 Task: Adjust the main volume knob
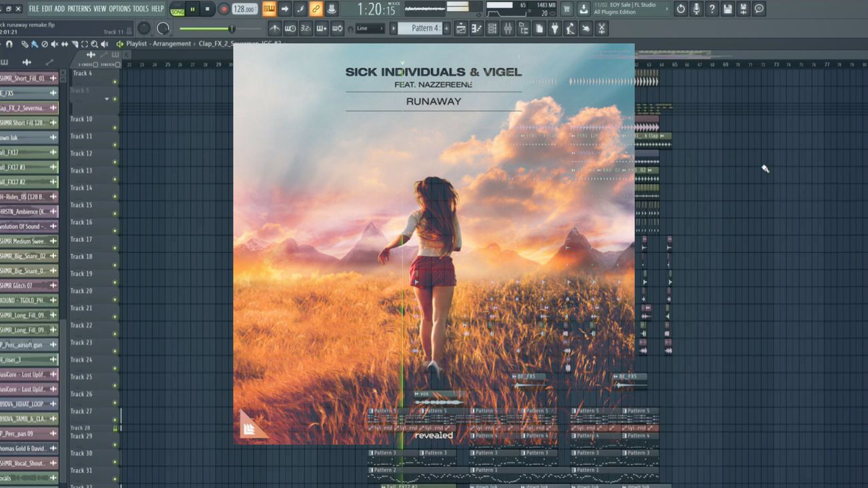pyautogui.click(x=143, y=28)
